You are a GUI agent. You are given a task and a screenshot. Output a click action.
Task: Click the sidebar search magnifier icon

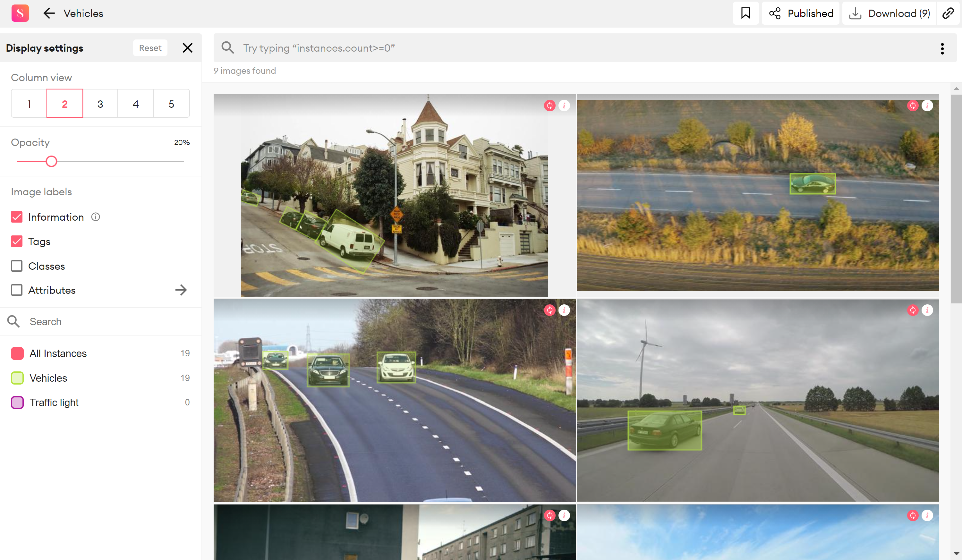13,322
